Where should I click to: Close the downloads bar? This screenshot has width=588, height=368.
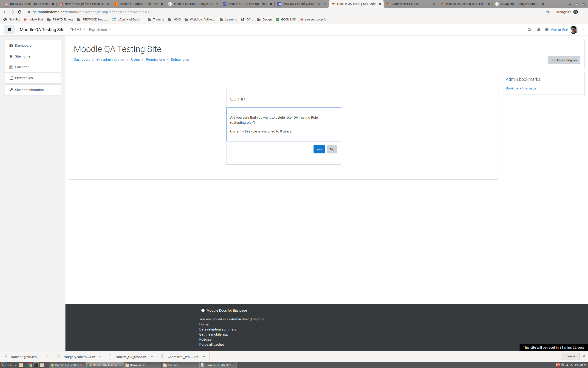(584, 356)
